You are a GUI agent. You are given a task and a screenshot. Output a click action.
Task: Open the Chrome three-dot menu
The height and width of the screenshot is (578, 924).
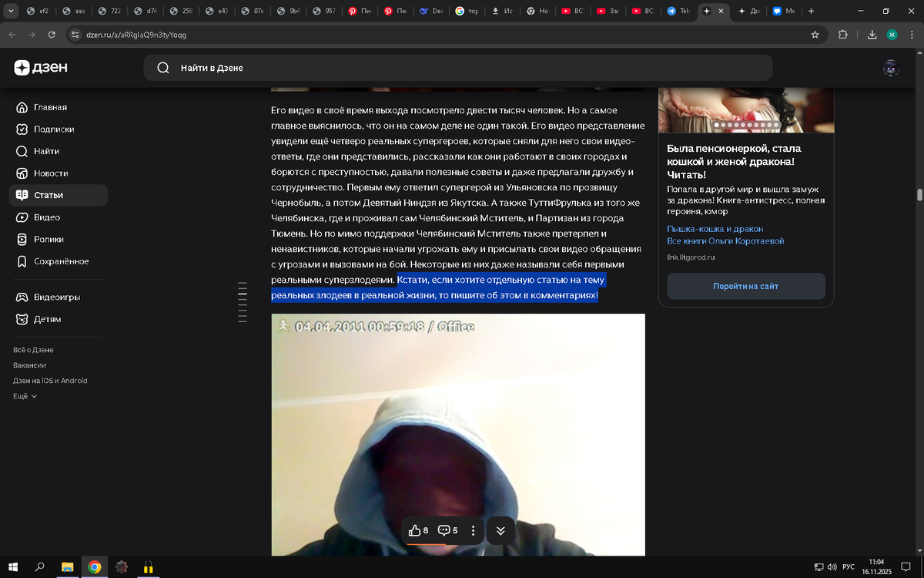pos(912,35)
